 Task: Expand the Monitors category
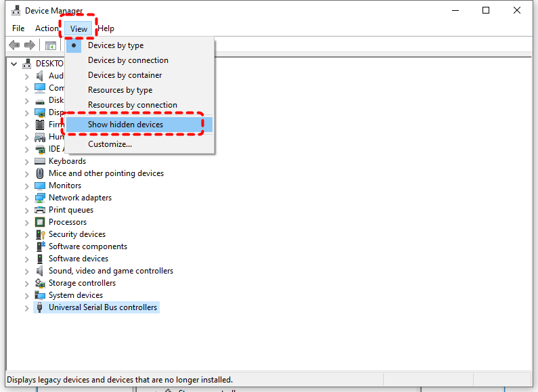point(27,186)
